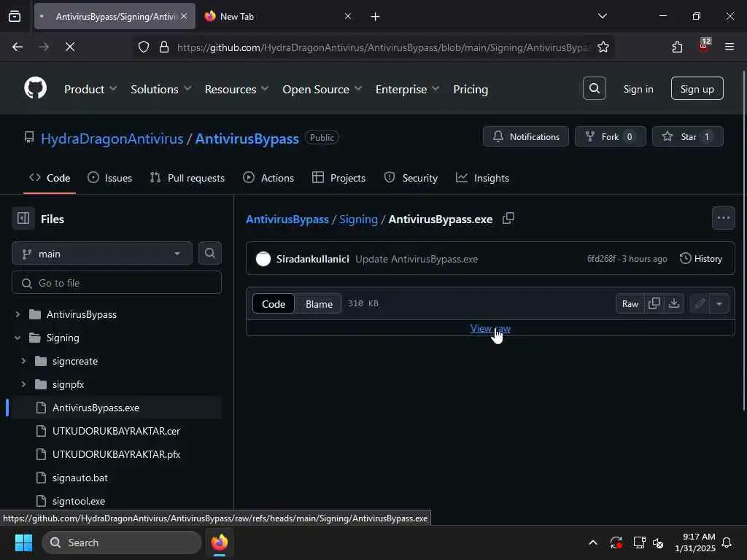Expand the signpfx folder

(23, 384)
